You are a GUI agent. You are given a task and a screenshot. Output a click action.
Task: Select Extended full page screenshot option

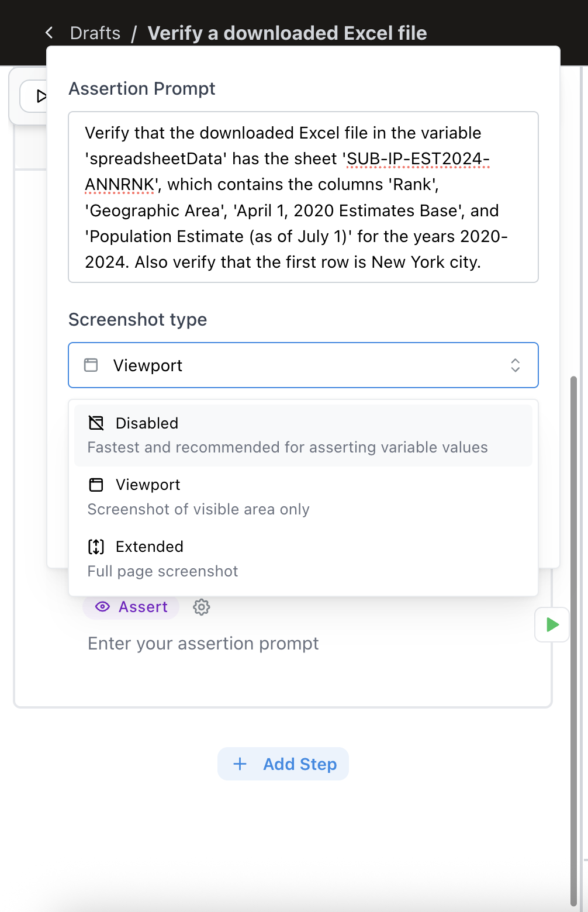(x=303, y=559)
